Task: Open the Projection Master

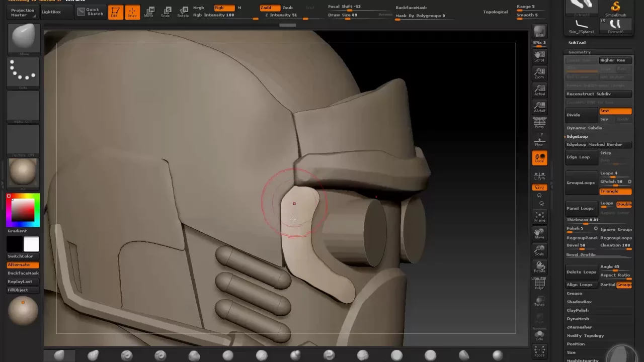Action: (23, 12)
